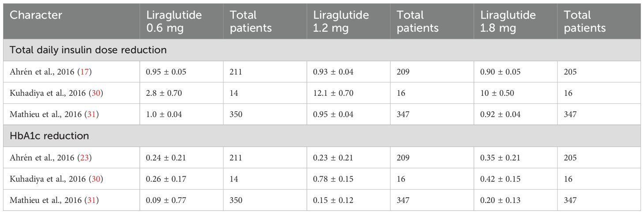Select the cell with value 2.8 ± 0.70
644x214 pixels.
[165, 94]
